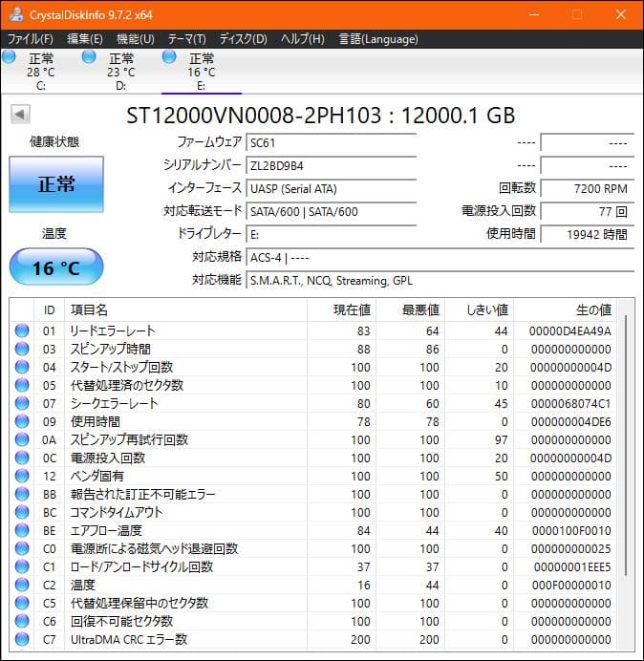Click the ID column header

49,309
